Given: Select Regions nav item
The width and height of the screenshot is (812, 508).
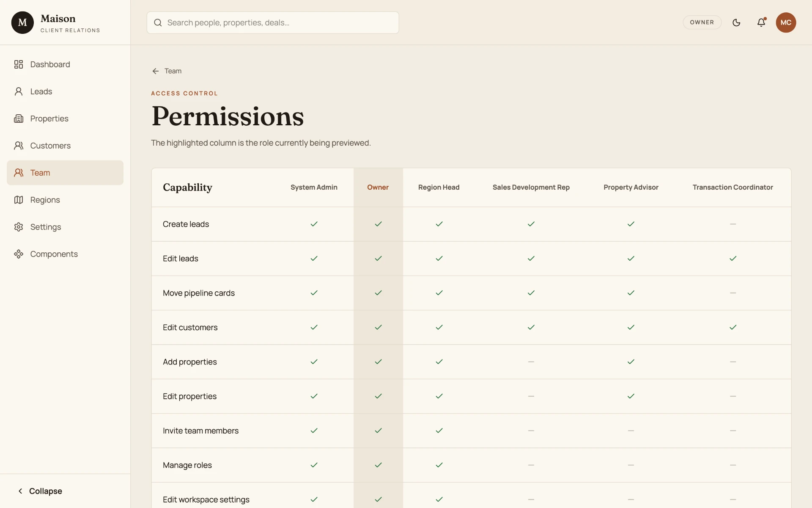Looking at the screenshot, I should click(65, 200).
